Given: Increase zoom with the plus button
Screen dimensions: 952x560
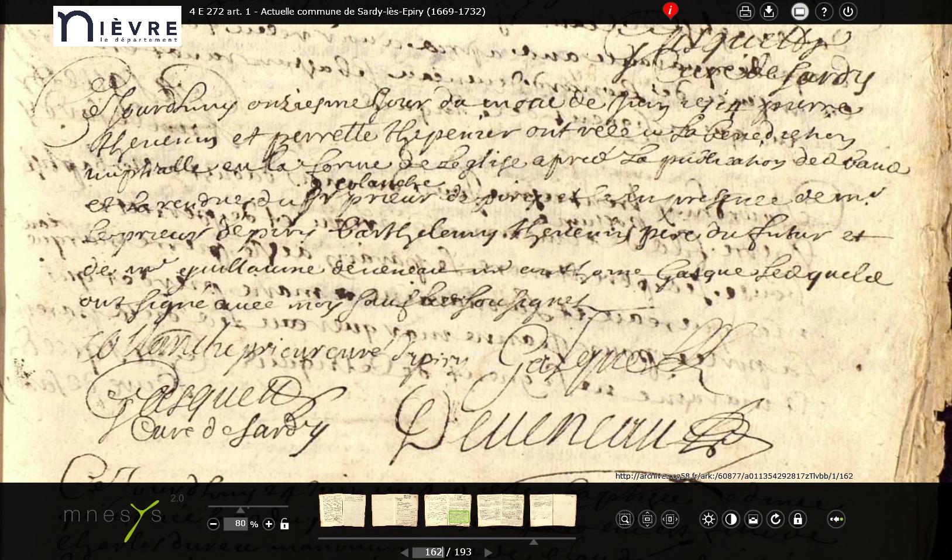Looking at the screenshot, I should tap(269, 524).
